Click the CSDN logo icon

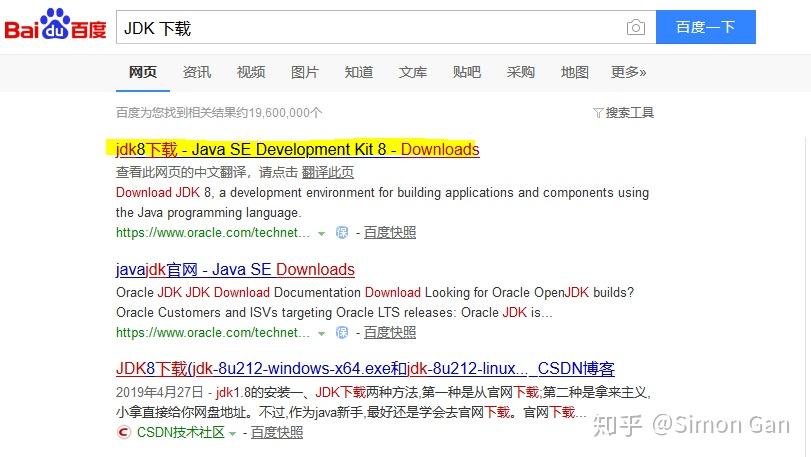(x=123, y=432)
